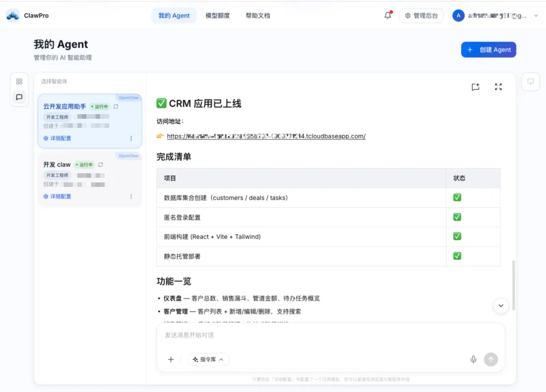Image resolution: width=546 pixels, height=392 pixels.
Task: Open the tcloudbaseapp.com CRM link
Action: (266, 136)
